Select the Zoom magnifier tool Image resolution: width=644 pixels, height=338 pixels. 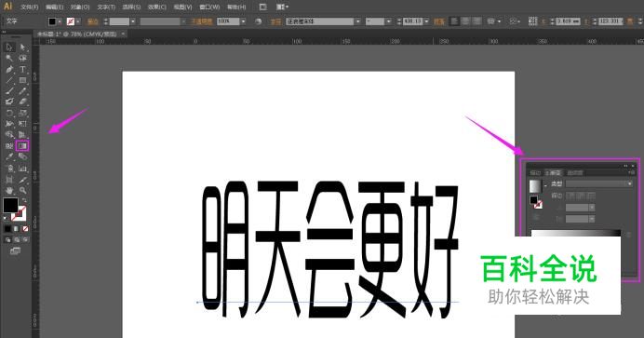click(x=22, y=191)
